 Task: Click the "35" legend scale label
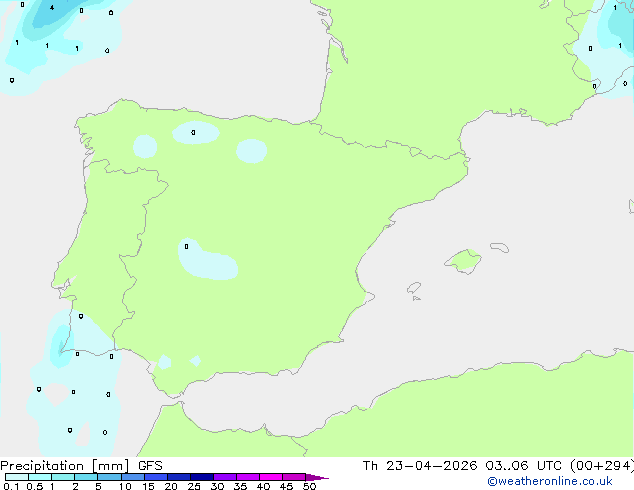(x=240, y=486)
